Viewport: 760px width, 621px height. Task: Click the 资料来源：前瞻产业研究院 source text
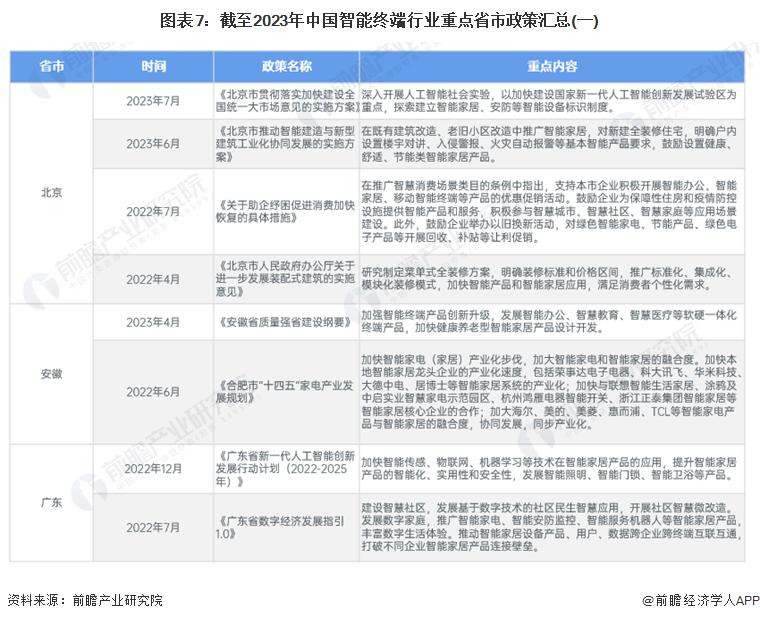84,601
